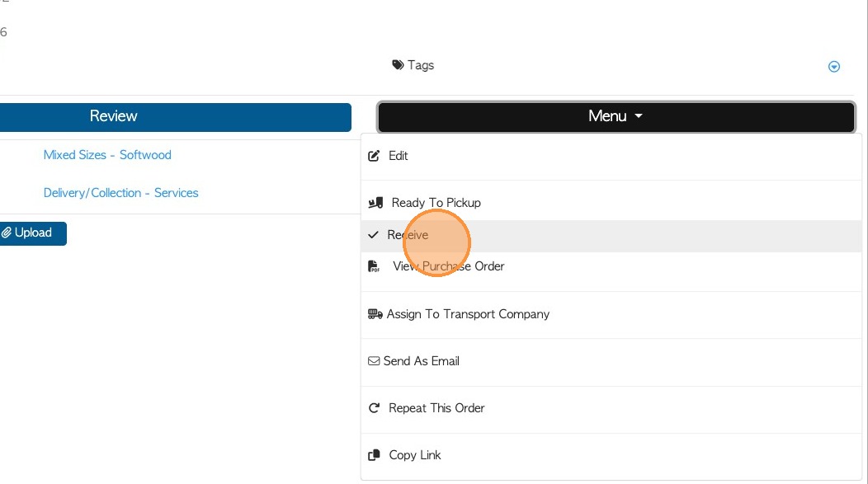Click the transport truck icon
The width and height of the screenshot is (868, 484).
pos(375,314)
